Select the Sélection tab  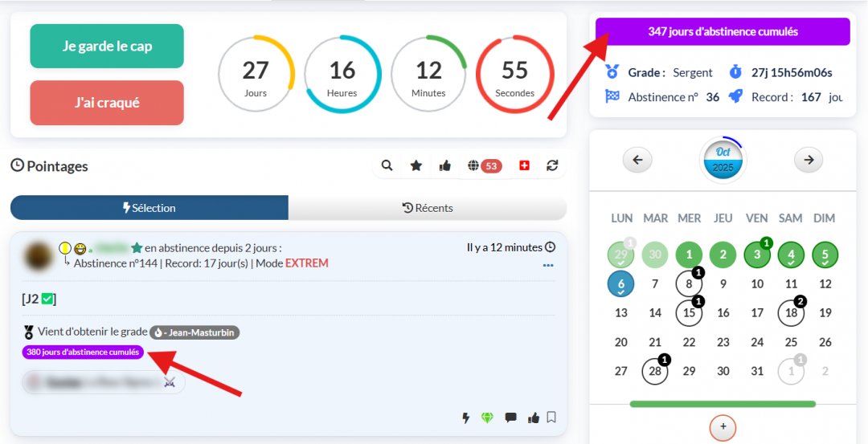tap(149, 208)
